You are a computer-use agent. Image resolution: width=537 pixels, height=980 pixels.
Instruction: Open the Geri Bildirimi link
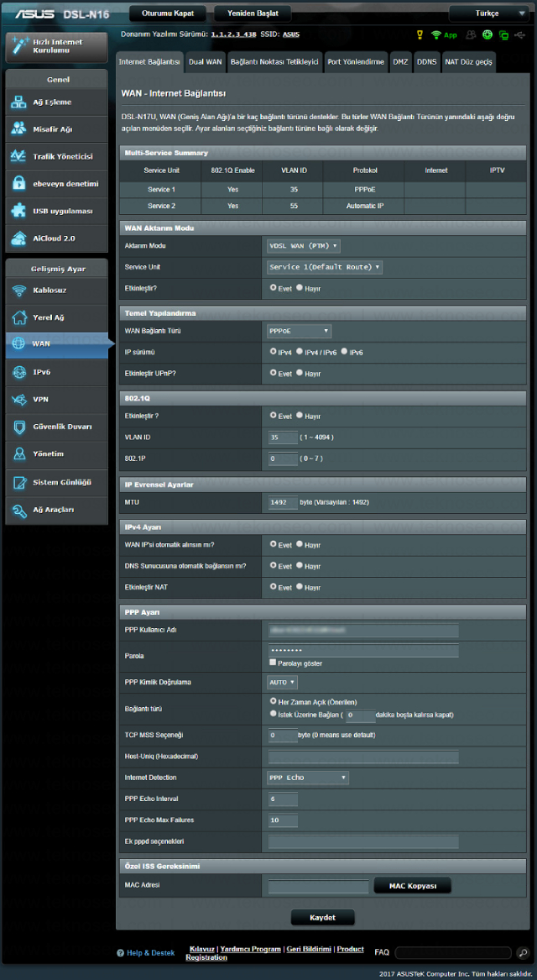pos(309,949)
